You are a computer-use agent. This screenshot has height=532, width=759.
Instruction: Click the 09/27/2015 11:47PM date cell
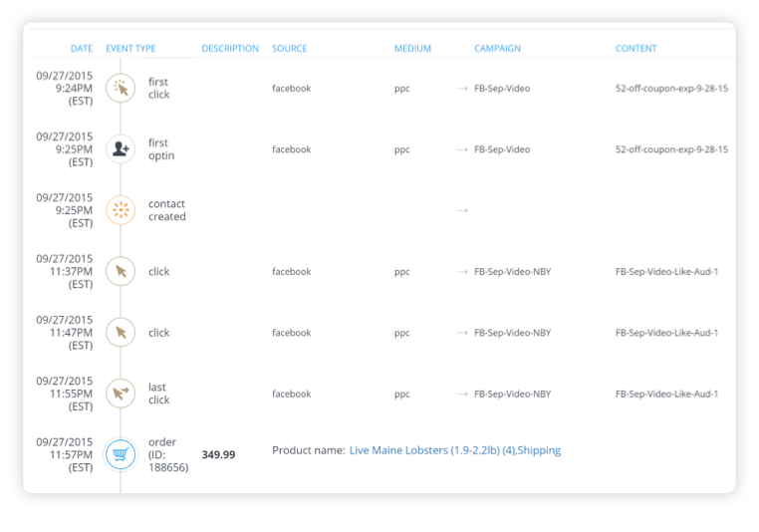[x=65, y=333]
